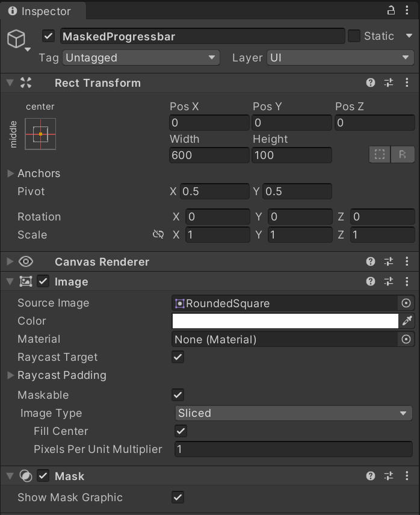Click the scale constraint link icon
420x515 pixels.
click(158, 235)
